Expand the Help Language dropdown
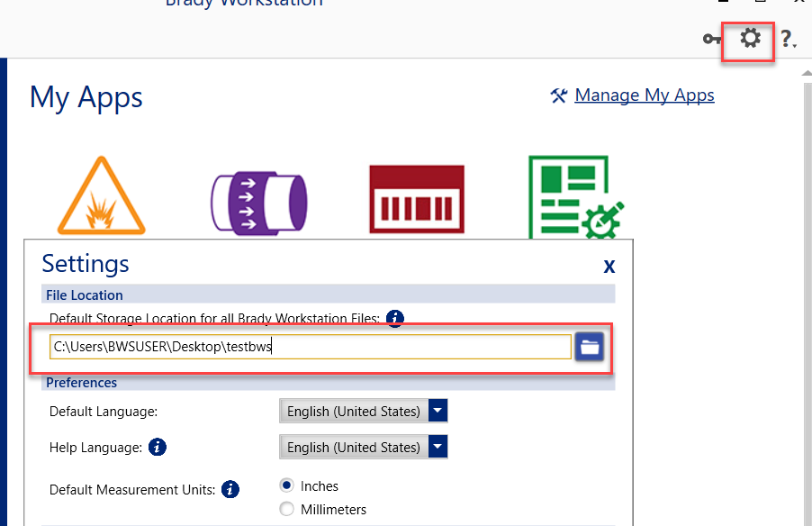812x526 pixels. 438,447
